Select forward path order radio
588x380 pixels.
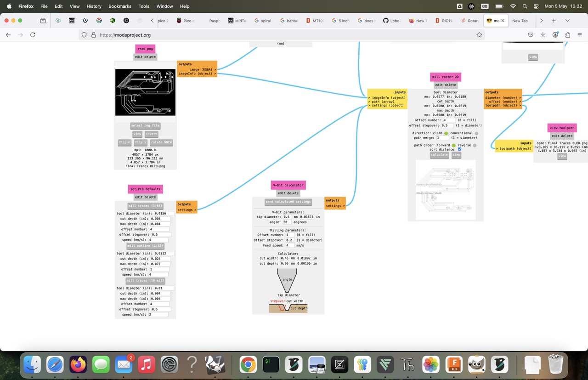click(x=454, y=145)
